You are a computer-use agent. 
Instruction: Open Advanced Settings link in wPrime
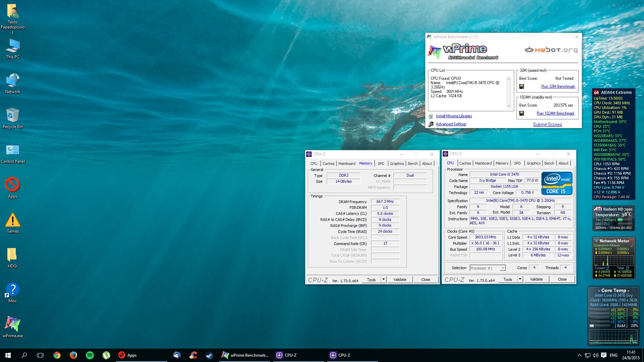coord(451,124)
